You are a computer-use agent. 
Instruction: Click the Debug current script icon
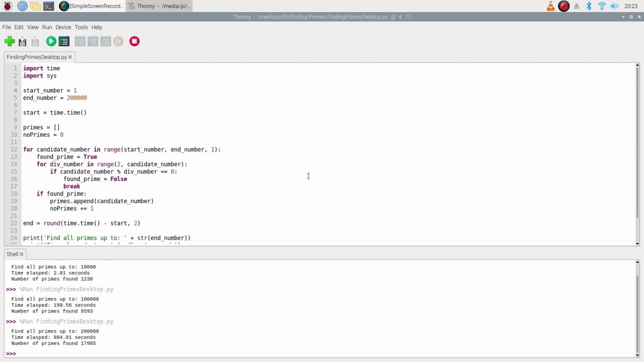pyautogui.click(x=64, y=41)
